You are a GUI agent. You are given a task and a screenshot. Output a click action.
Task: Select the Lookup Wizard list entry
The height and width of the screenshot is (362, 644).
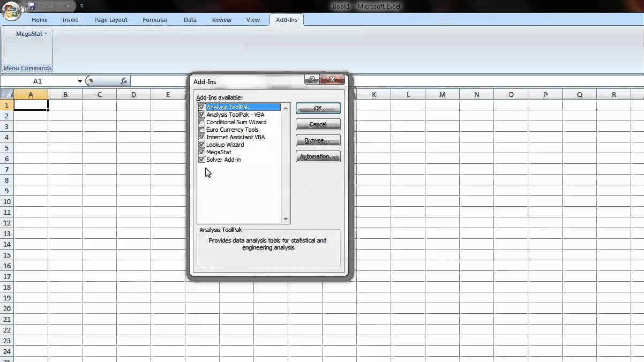coord(225,145)
